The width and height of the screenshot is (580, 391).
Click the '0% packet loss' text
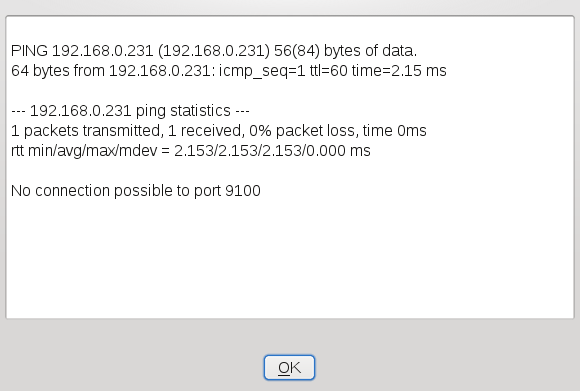click(x=304, y=131)
